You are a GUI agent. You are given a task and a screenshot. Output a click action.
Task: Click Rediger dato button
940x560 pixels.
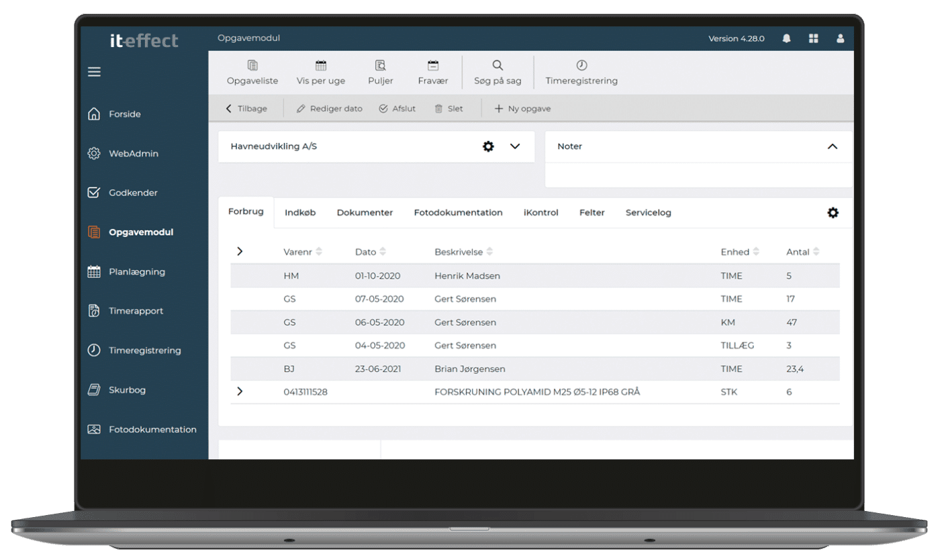pyautogui.click(x=329, y=108)
